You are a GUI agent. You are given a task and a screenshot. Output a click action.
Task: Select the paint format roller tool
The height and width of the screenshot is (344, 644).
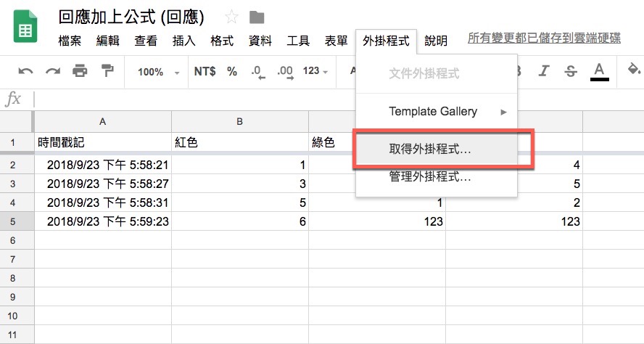tap(107, 71)
